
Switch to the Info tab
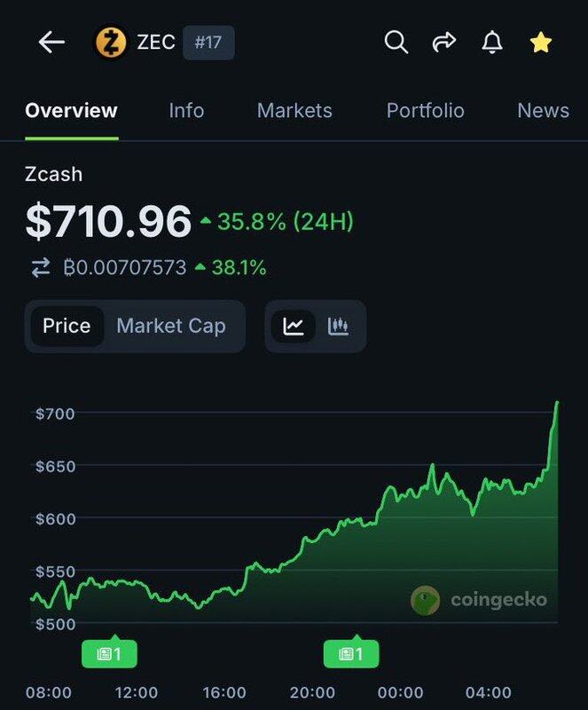click(x=186, y=111)
